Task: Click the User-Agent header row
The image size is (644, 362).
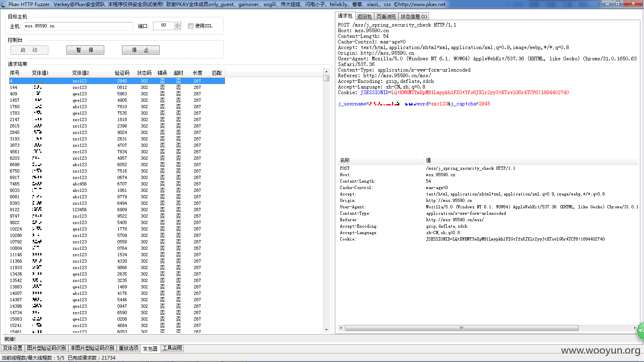Action: coord(488,207)
